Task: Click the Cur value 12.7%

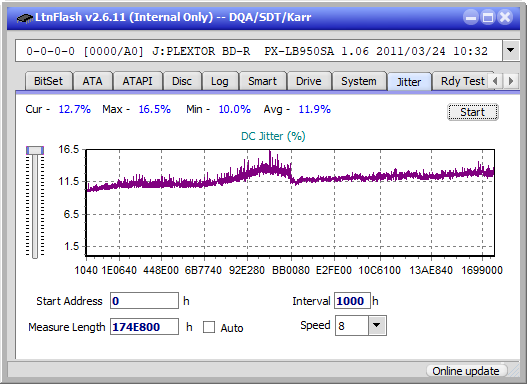Action: (75, 109)
